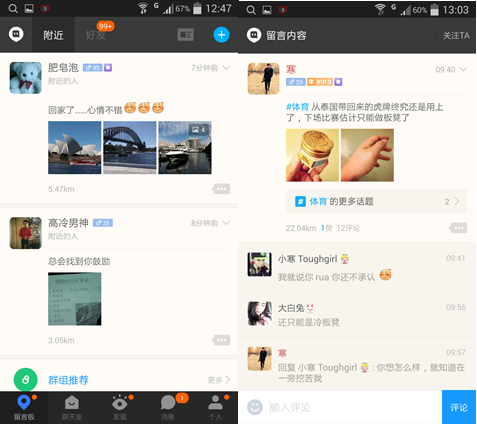Open comment bubble on 寒's post detail

click(x=458, y=228)
